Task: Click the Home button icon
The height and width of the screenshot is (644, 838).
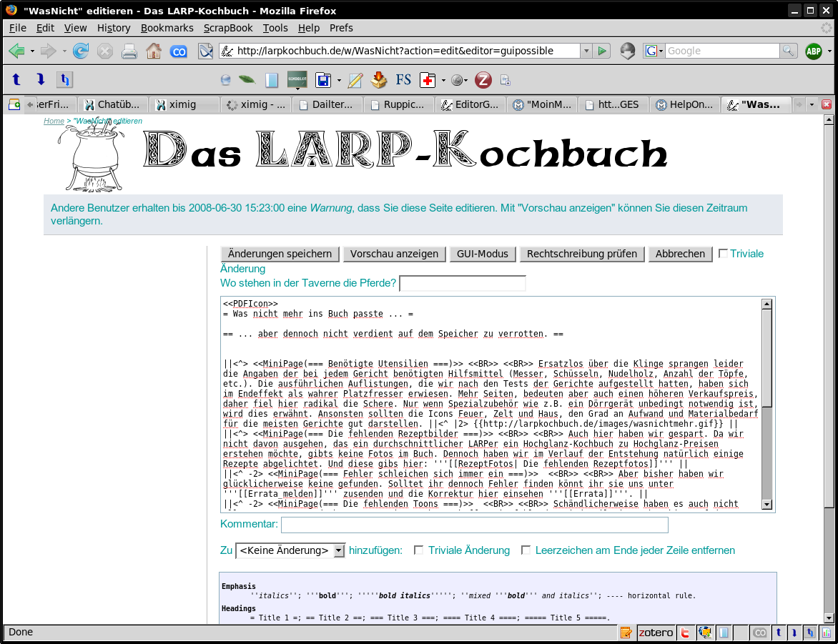Action: coord(153,51)
